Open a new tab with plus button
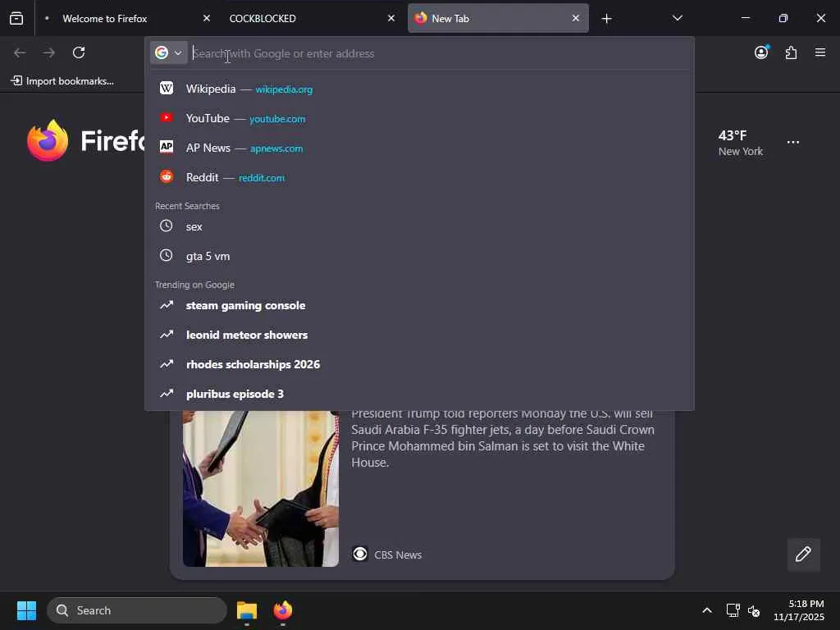 click(606, 19)
